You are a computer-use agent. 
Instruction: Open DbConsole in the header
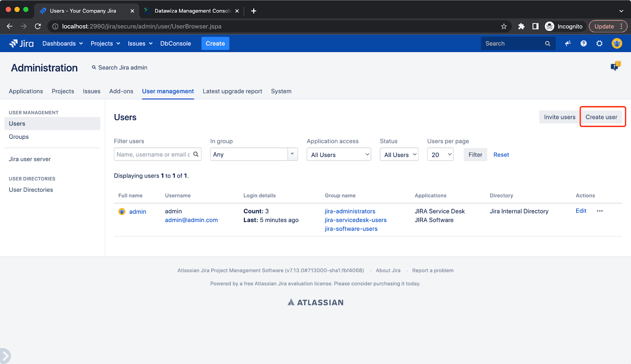pos(175,43)
